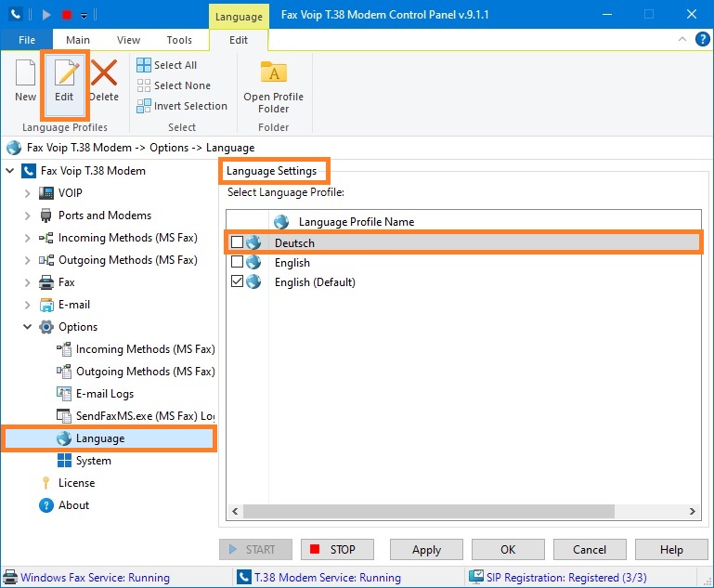The width and height of the screenshot is (714, 588).
Task: Check the English language profile checkbox
Action: pyautogui.click(x=238, y=262)
